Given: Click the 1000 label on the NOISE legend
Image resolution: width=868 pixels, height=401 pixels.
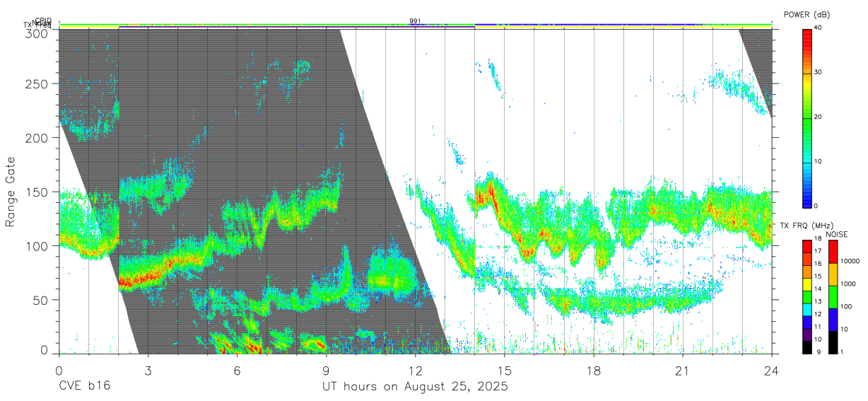Looking at the screenshot, I should 848,284.
